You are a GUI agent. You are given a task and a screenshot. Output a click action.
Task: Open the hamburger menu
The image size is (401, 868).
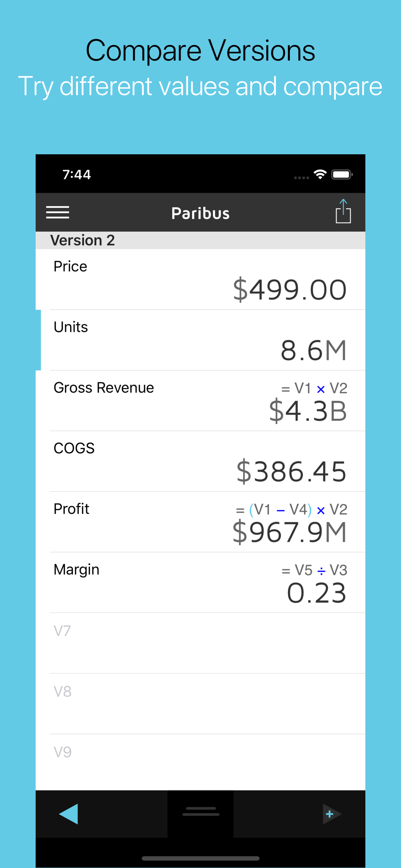coord(57,212)
